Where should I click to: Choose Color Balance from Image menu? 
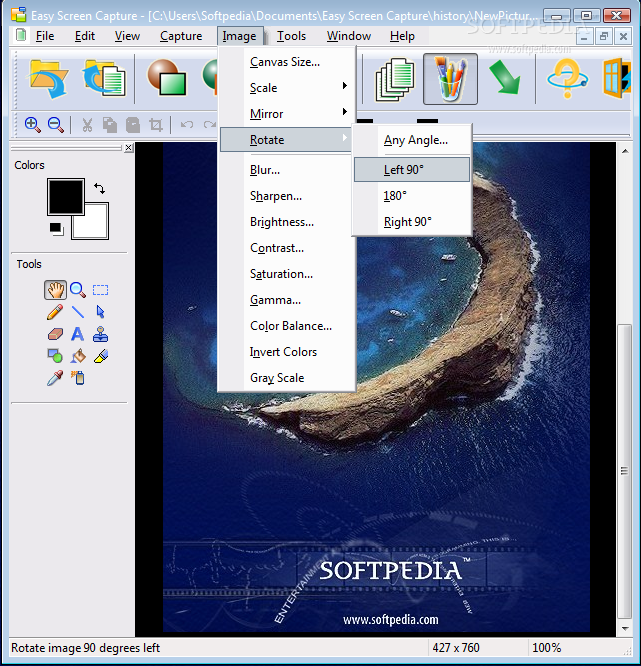[x=287, y=326]
